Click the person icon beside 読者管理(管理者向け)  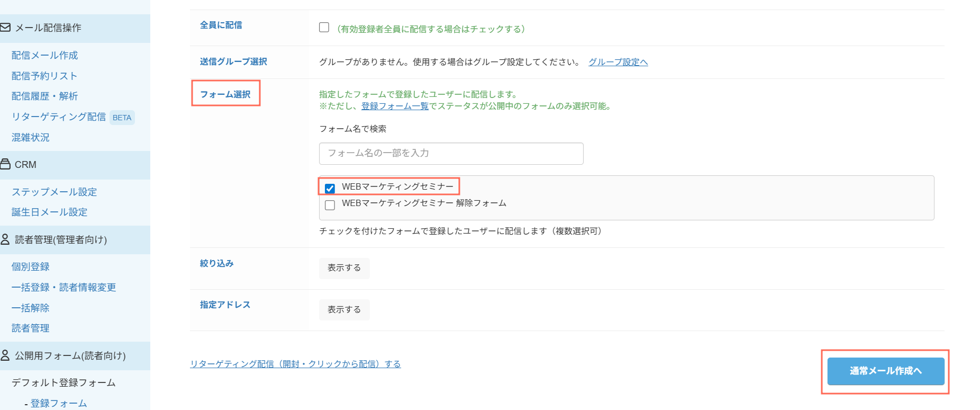tap(5, 239)
